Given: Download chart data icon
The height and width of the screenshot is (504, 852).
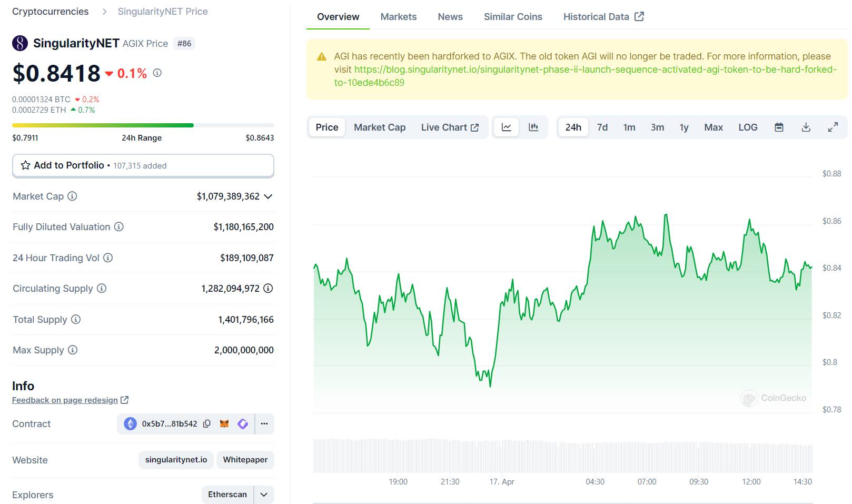Looking at the screenshot, I should tap(806, 127).
